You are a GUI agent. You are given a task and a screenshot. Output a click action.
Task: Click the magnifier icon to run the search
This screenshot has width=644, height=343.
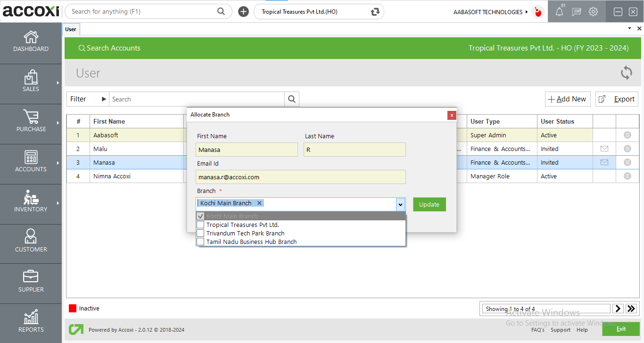(292, 99)
